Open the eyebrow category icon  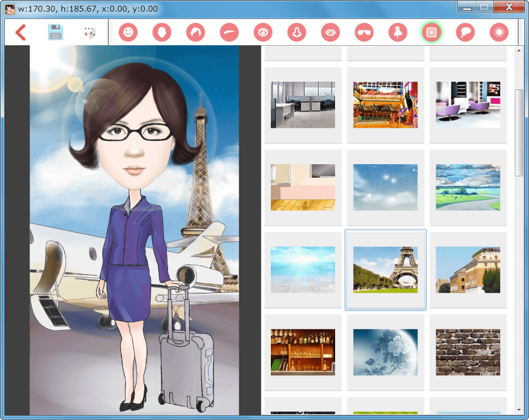[229, 32]
